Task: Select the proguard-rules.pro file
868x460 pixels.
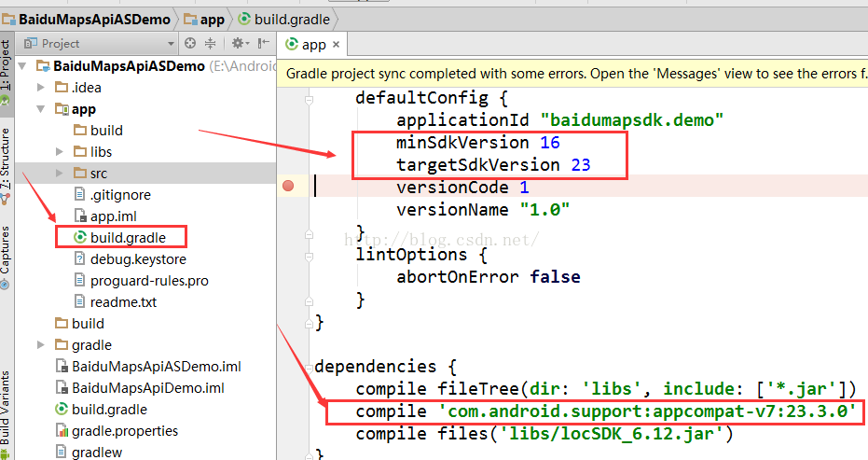Action: tap(141, 281)
